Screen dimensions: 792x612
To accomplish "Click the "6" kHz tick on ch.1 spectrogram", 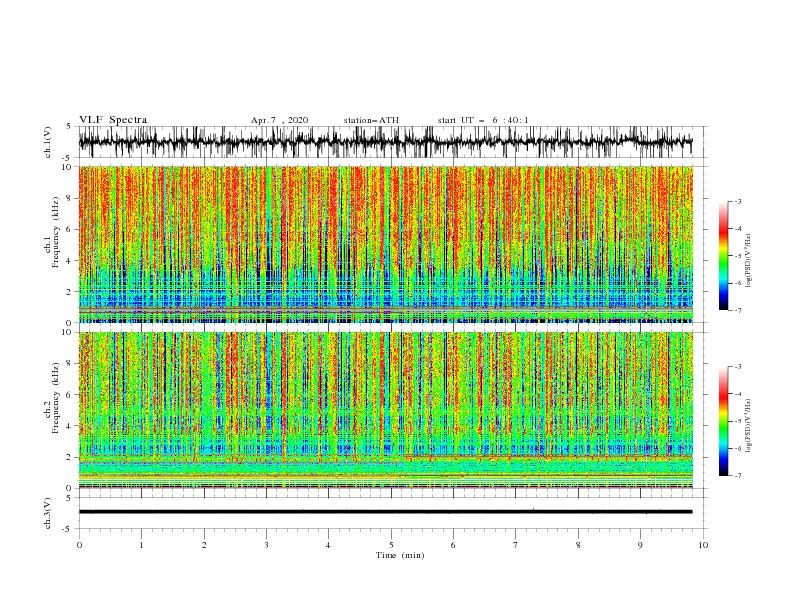I will [69, 229].
